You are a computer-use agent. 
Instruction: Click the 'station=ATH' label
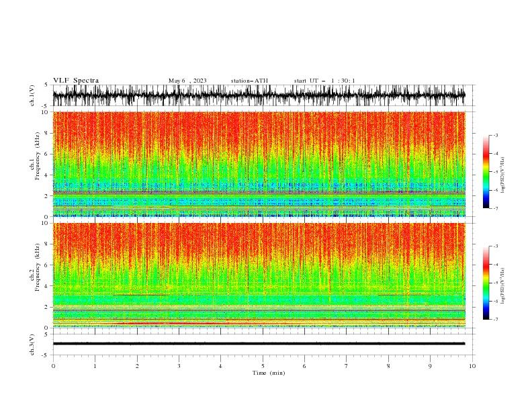pyautogui.click(x=249, y=81)
